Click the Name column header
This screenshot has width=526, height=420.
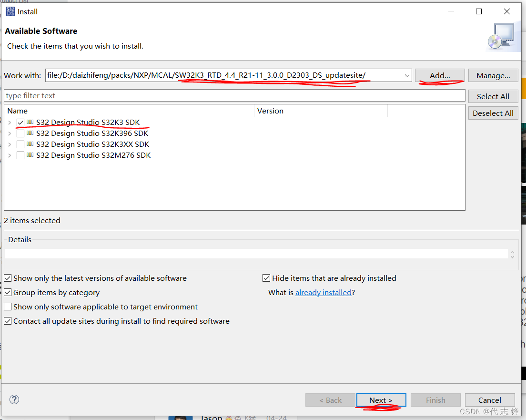coord(129,111)
